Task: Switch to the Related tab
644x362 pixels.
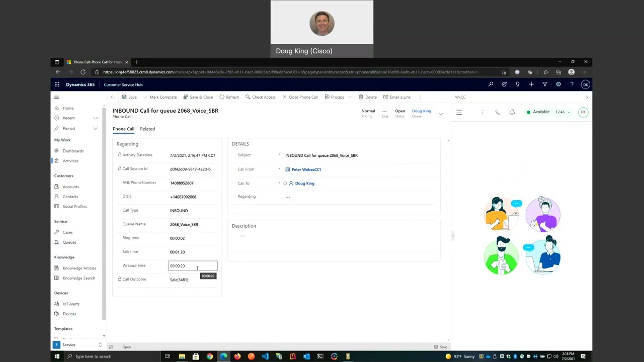Action: pyautogui.click(x=147, y=129)
